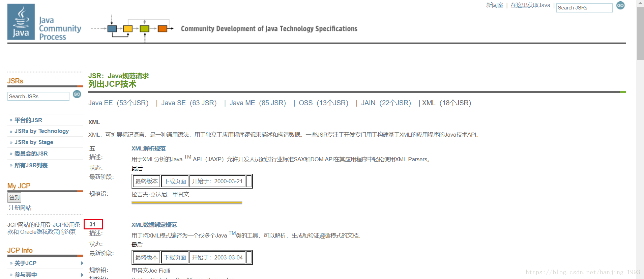
Task: Open the JCP使用条款 terms link
Action: [66, 225]
